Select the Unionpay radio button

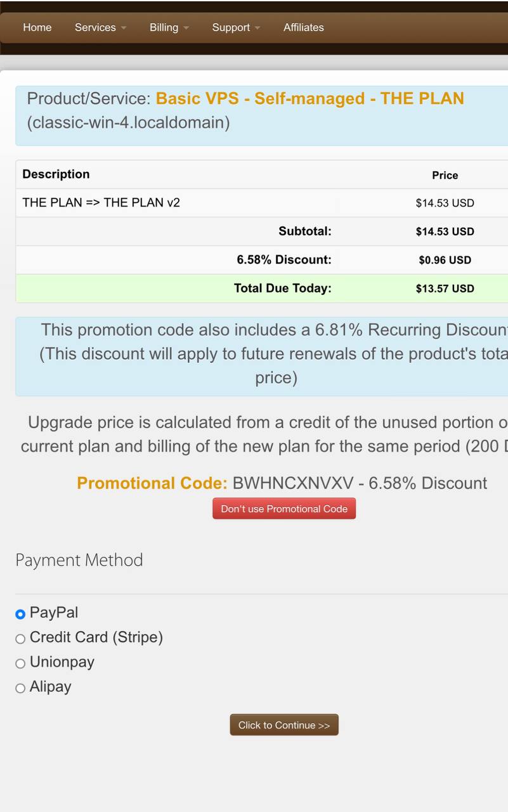pos(20,664)
